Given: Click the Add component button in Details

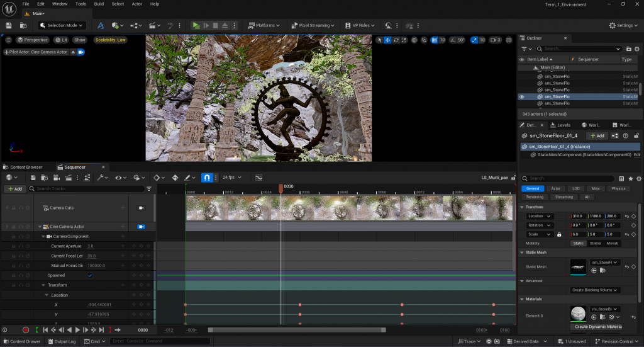Looking at the screenshot, I should 597,135.
